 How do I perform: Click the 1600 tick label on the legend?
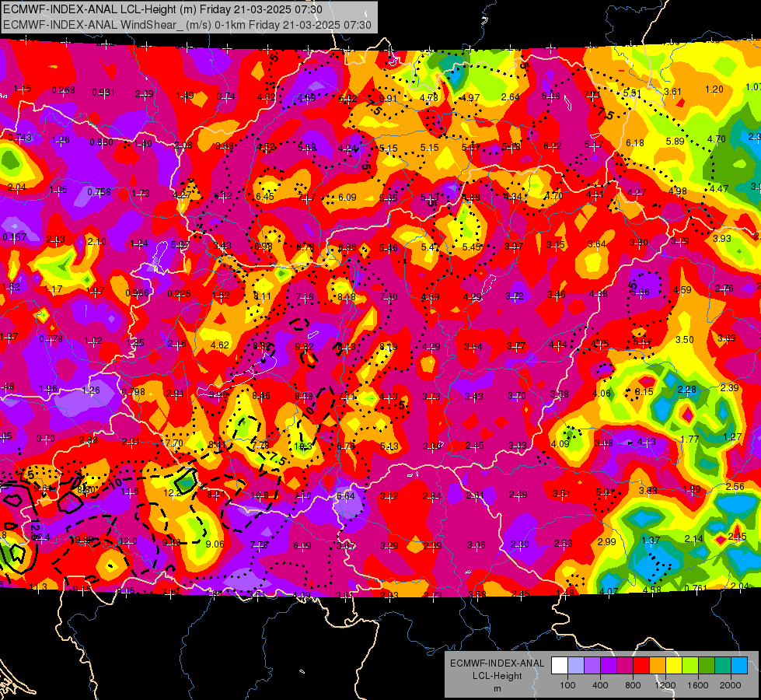pyautogui.click(x=697, y=685)
